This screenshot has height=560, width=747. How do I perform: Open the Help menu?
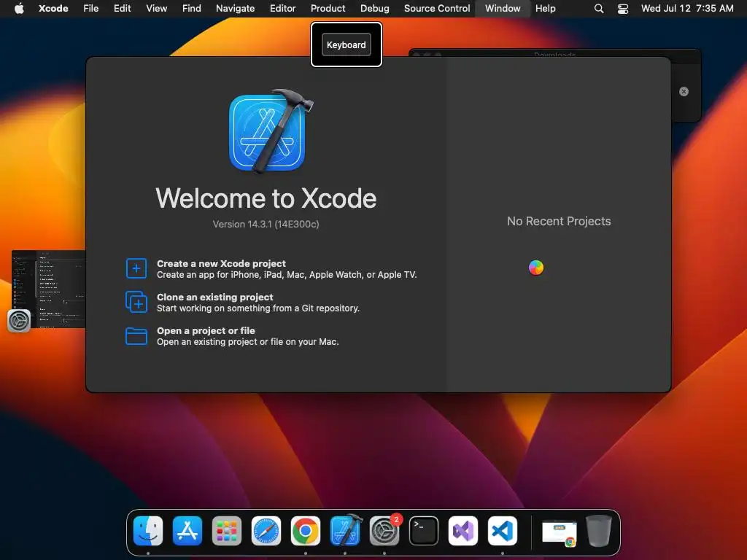pyautogui.click(x=545, y=9)
